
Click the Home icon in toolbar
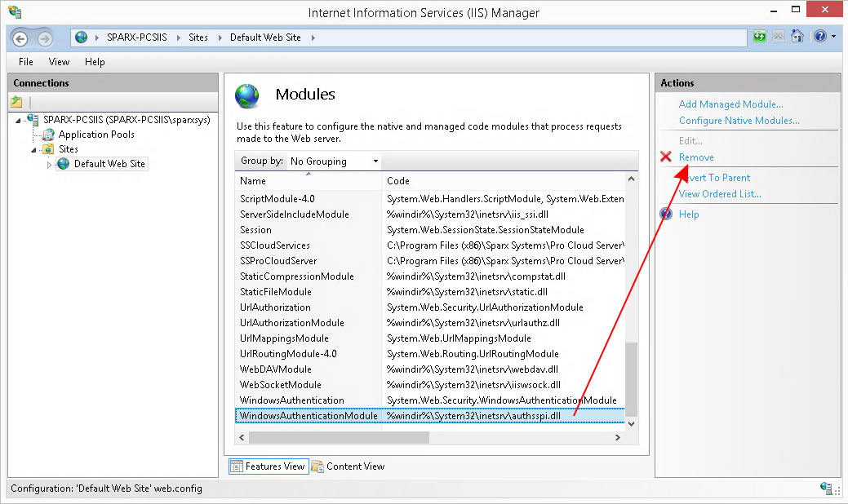click(x=797, y=37)
